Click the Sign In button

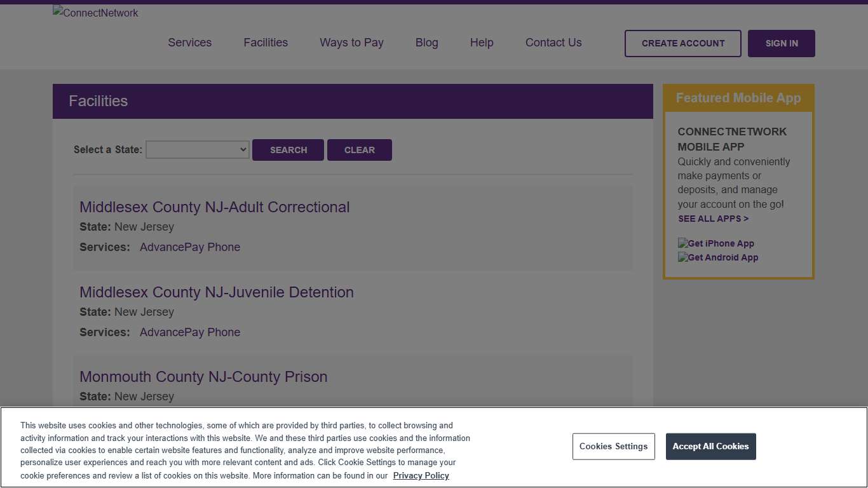click(x=781, y=43)
